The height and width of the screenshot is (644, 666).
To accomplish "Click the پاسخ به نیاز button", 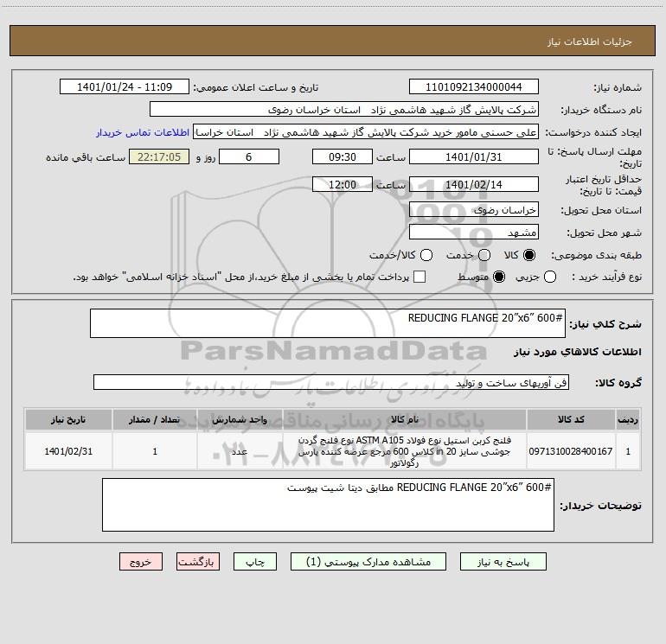I will [503, 562].
